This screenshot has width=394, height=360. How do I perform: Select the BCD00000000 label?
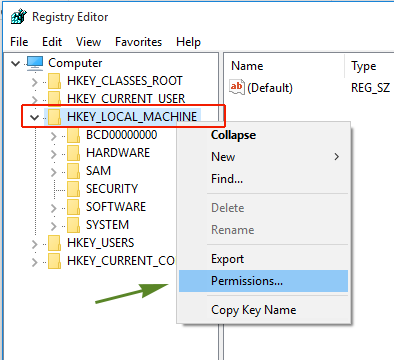click(x=121, y=135)
